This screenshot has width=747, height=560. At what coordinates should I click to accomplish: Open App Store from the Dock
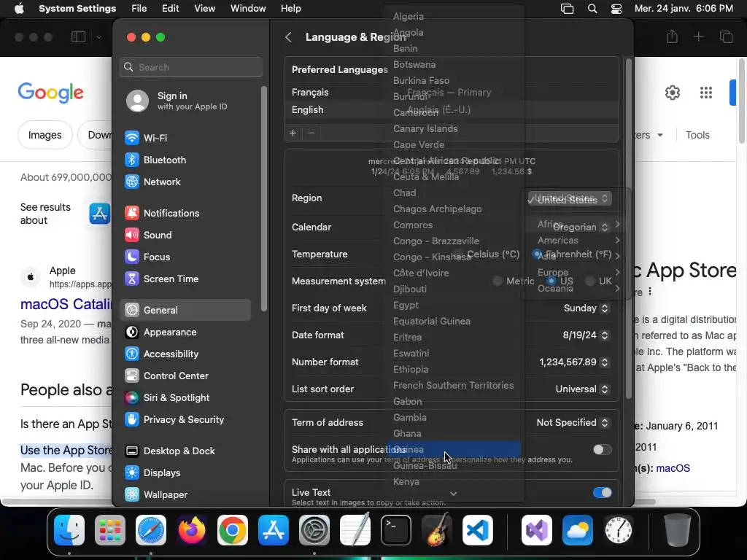[274, 530]
